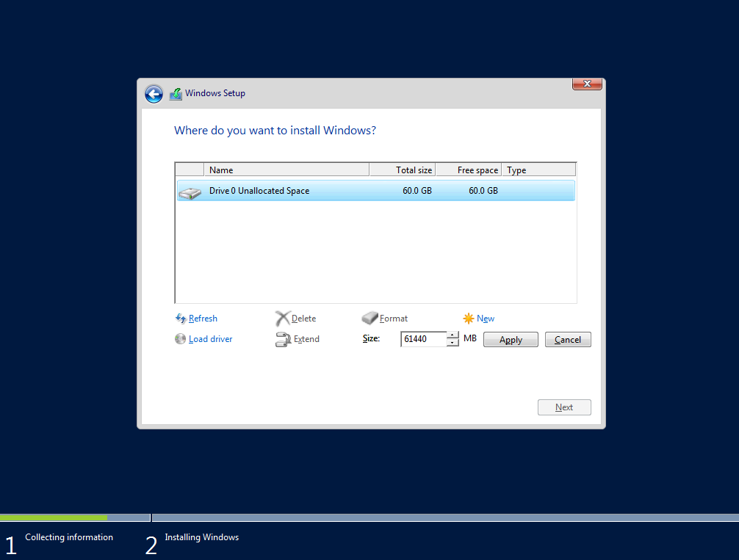Image resolution: width=739 pixels, height=560 pixels.
Task: Click the 60.0 GB total size value
Action: click(x=417, y=191)
